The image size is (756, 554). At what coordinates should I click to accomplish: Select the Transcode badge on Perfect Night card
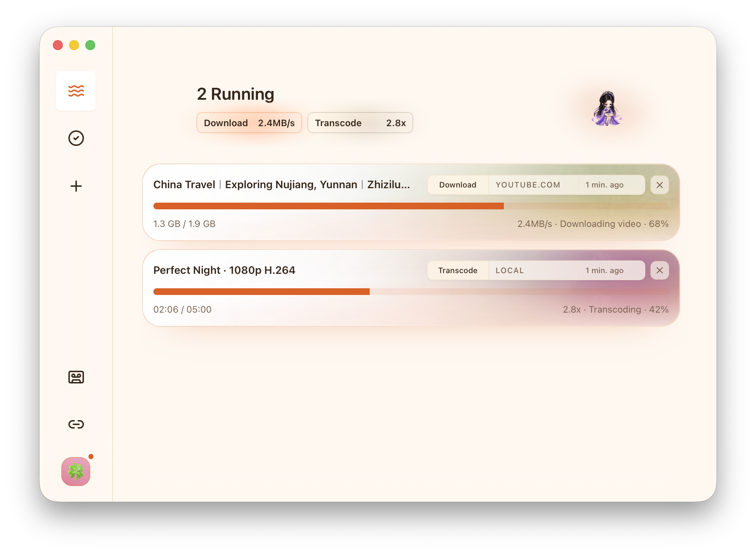tap(457, 270)
